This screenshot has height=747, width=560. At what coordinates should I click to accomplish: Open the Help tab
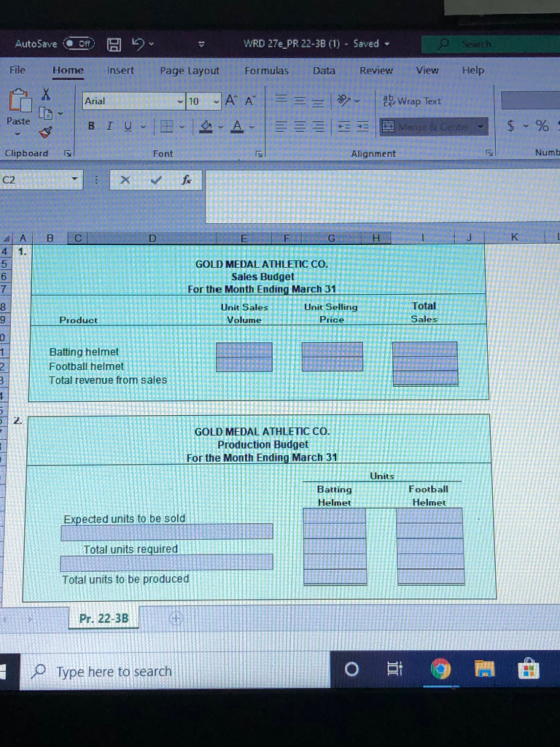pyautogui.click(x=472, y=70)
